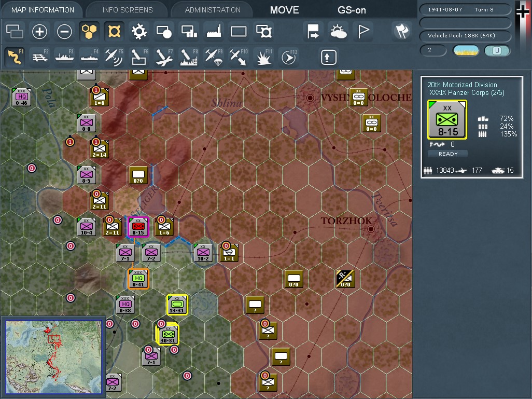The image size is (532, 399).
Task: Open the ADMINISTRATION tab
Action: pyautogui.click(x=213, y=10)
